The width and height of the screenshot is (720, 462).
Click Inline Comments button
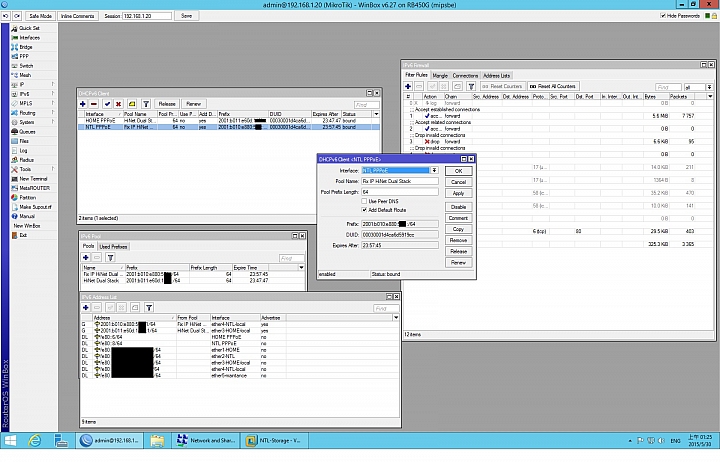[77, 16]
